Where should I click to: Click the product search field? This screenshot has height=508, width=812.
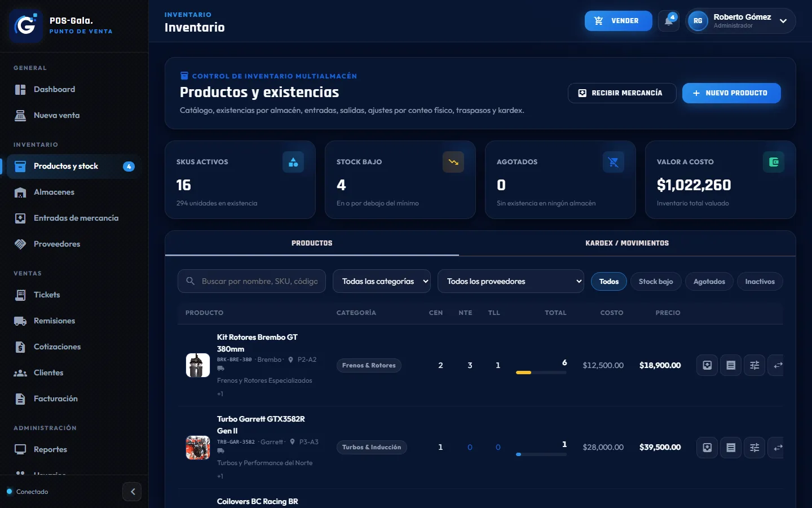(x=251, y=281)
